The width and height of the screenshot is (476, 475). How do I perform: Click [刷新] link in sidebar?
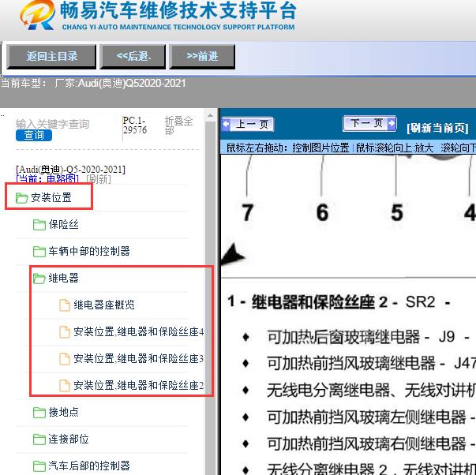point(99,179)
